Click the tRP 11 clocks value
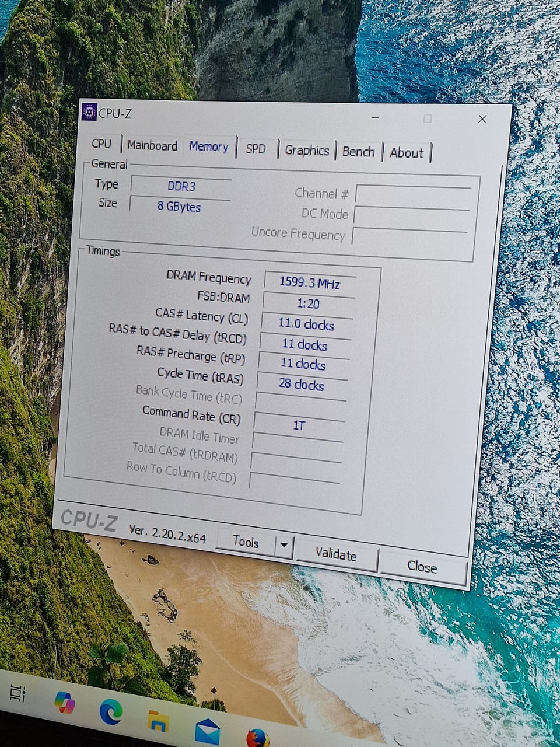This screenshot has height=747, width=560. (303, 364)
